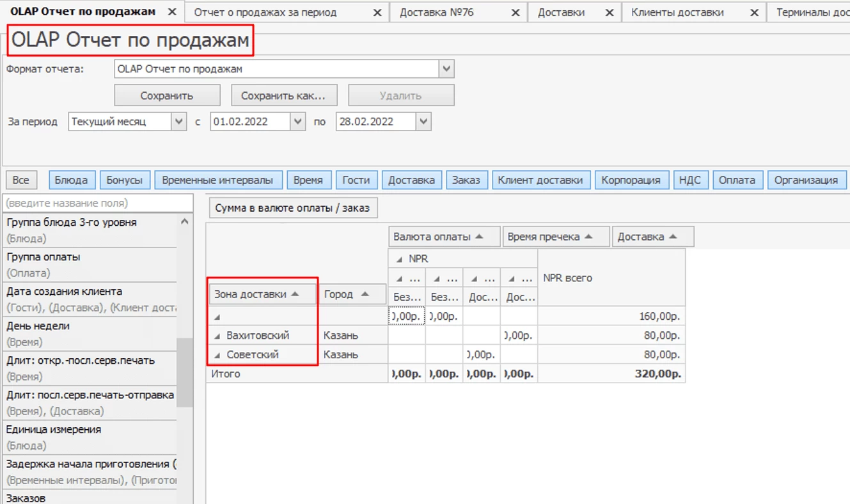The height and width of the screenshot is (504, 850).
Task: Open the Текущий месяц period dropdown
Action: 179,122
